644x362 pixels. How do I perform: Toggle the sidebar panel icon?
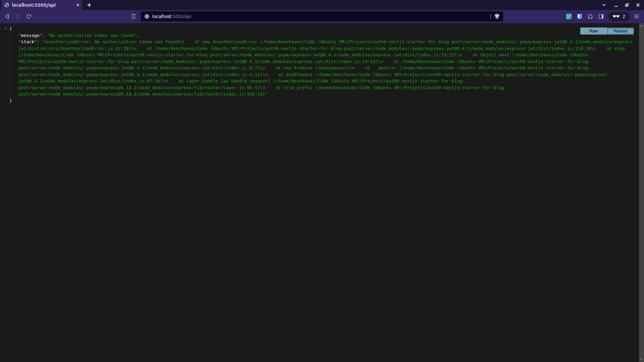pyautogui.click(x=601, y=16)
